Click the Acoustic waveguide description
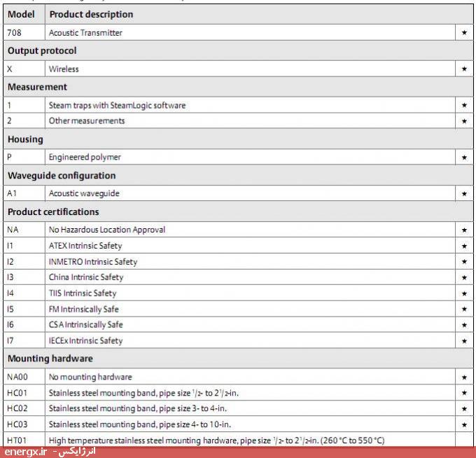The image size is (476, 458). 84,193
